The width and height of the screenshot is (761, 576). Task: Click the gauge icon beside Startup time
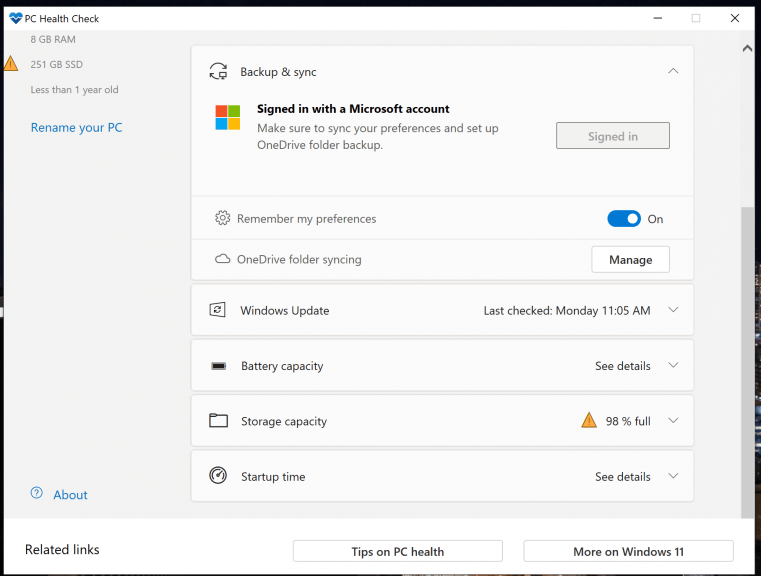coord(218,476)
